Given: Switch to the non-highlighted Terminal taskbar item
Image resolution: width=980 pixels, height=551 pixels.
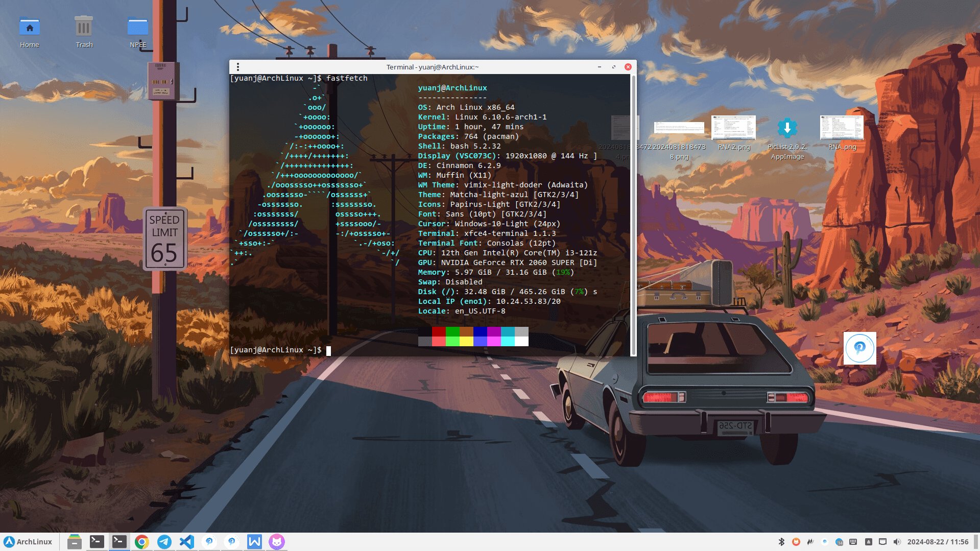Looking at the screenshot, I should 97,542.
